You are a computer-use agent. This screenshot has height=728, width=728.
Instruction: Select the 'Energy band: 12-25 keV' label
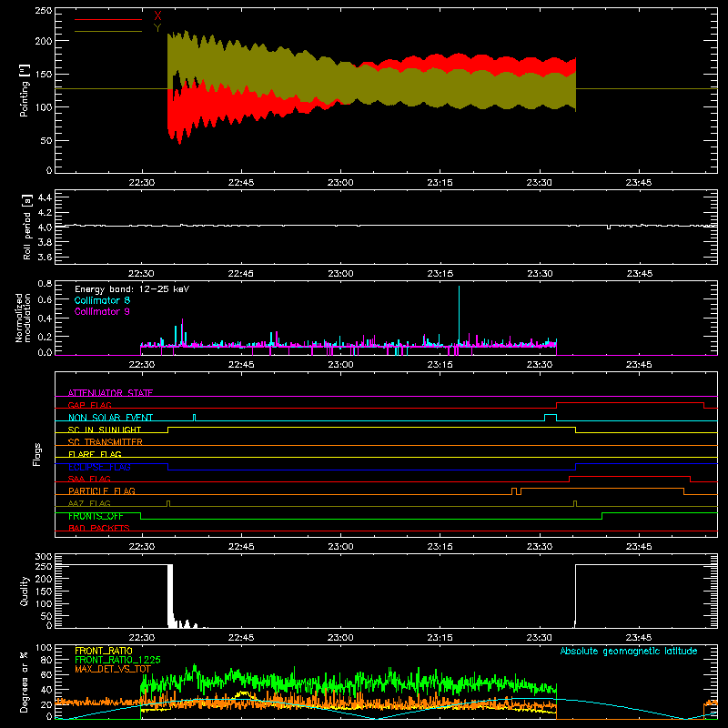pos(132,289)
